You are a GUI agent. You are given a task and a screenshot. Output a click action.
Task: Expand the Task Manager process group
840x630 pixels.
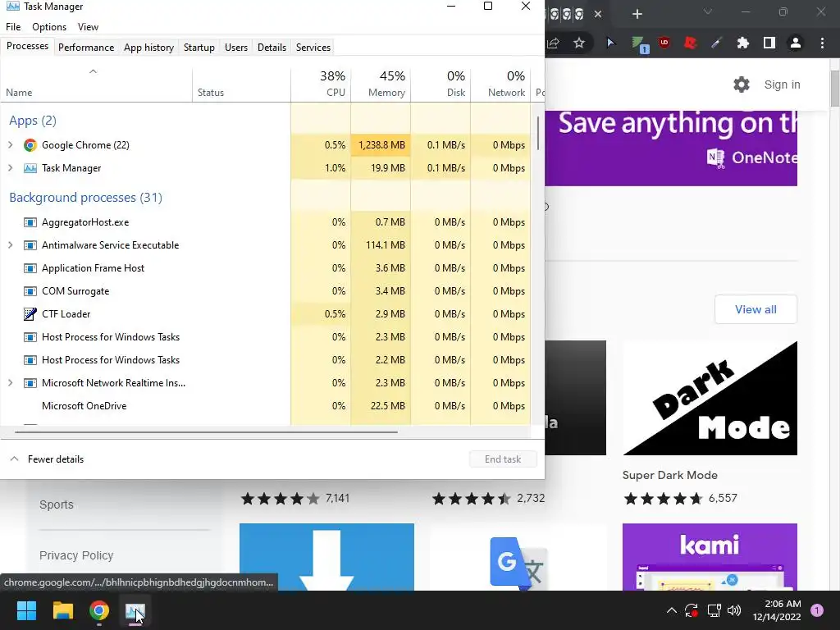(x=10, y=168)
